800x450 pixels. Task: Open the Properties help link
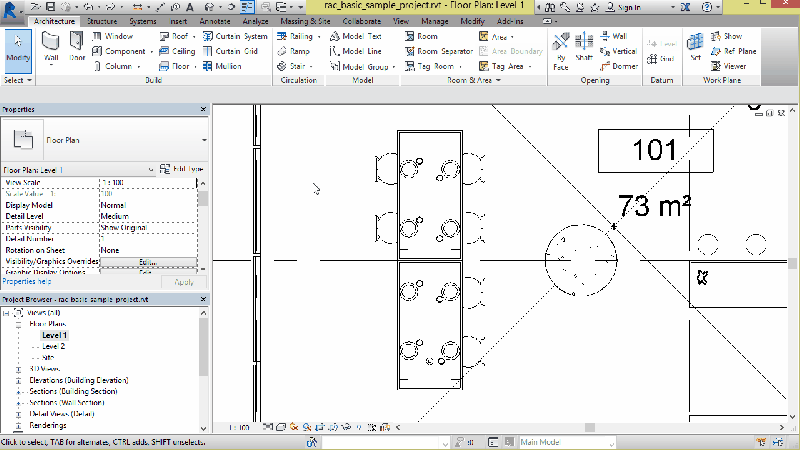click(27, 281)
